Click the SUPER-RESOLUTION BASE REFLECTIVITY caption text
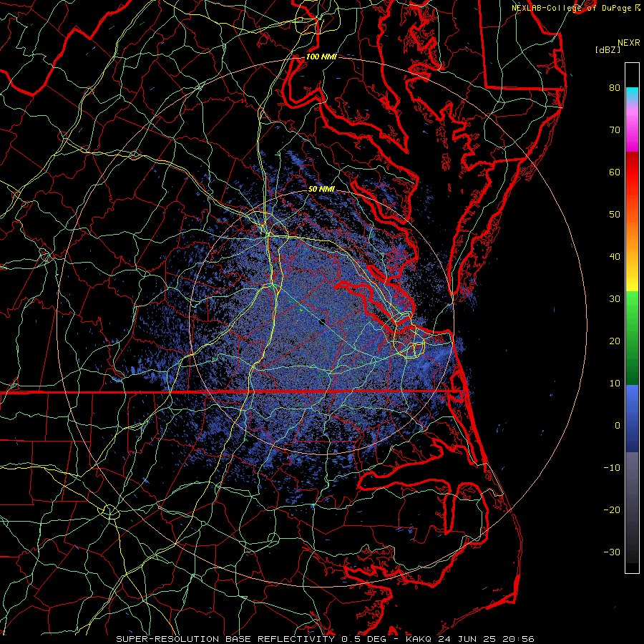The width and height of the screenshot is (644, 644). pos(225,639)
